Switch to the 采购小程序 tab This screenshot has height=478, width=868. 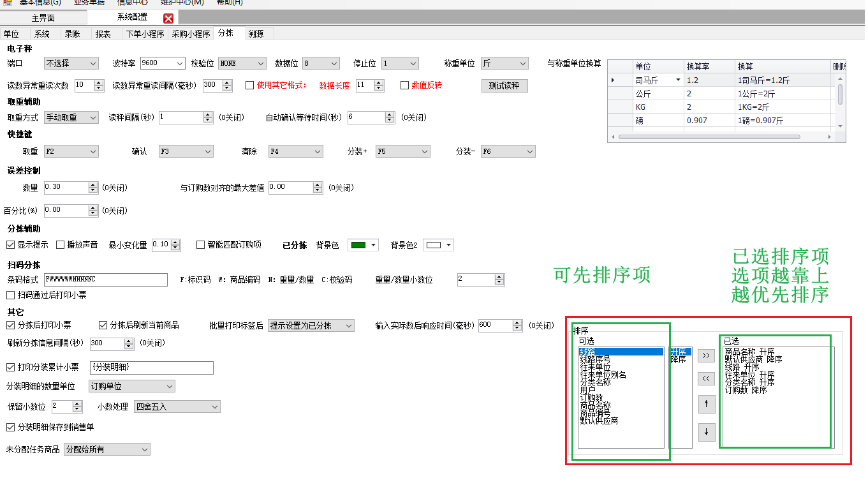tap(191, 34)
